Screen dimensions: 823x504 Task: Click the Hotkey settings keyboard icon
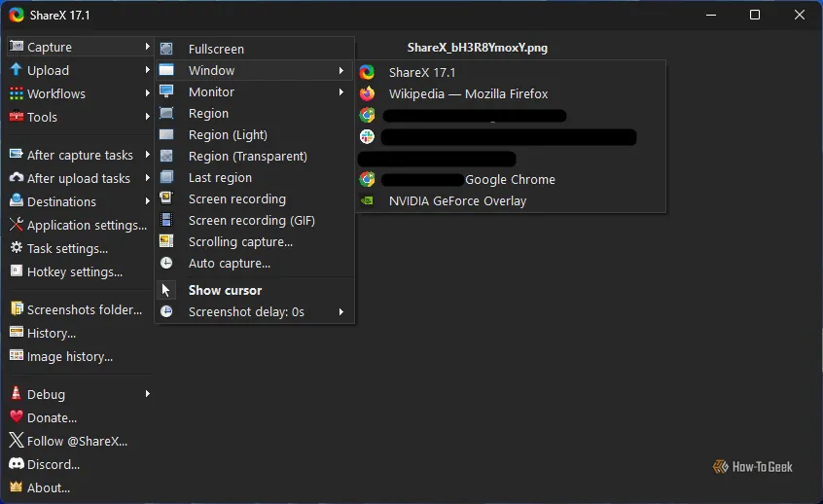click(x=16, y=271)
